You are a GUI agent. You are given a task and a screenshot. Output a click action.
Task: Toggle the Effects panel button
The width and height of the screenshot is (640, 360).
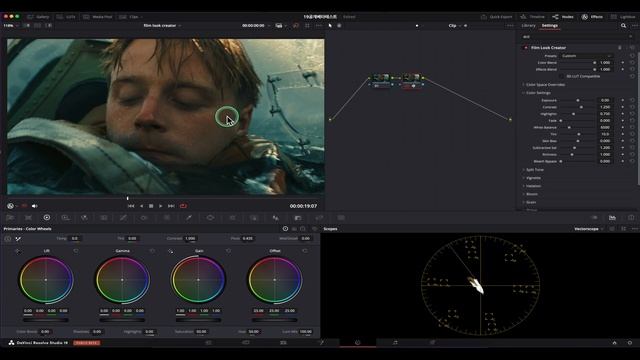[592, 17]
